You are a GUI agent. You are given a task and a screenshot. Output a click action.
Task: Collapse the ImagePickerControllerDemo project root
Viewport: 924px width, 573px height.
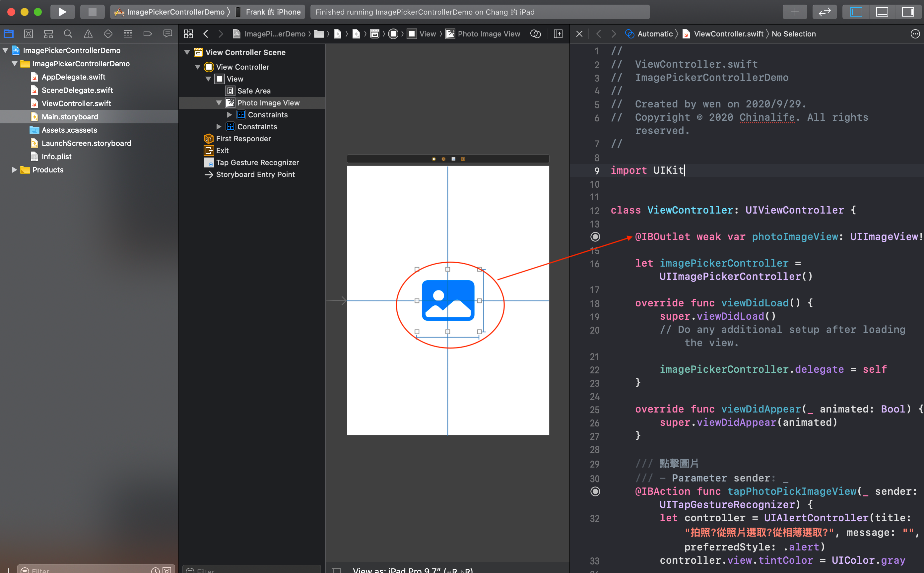(x=6, y=50)
